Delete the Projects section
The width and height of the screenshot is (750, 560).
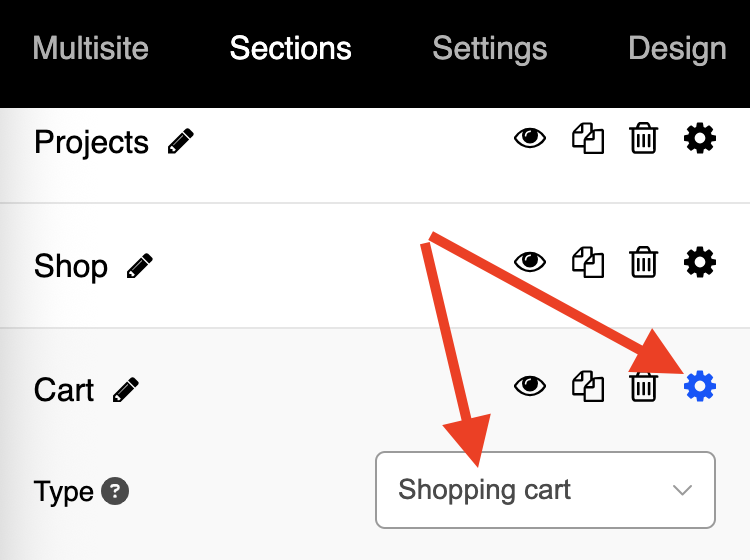click(643, 138)
